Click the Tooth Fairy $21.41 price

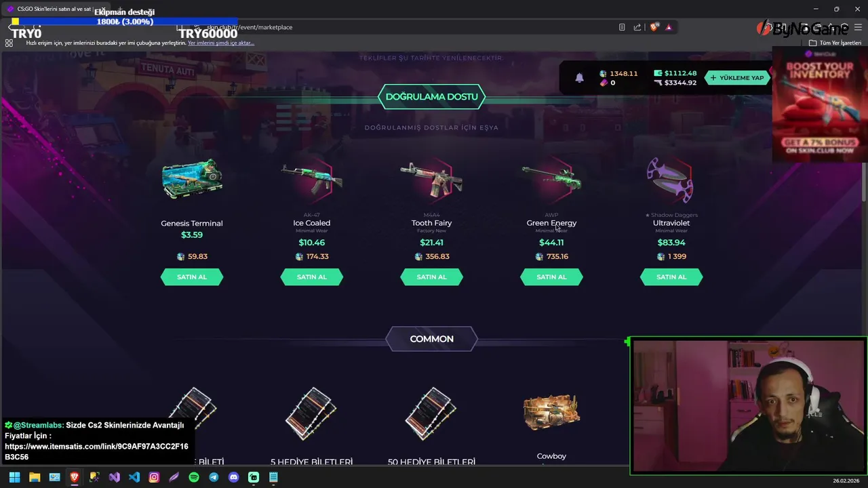click(432, 243)
